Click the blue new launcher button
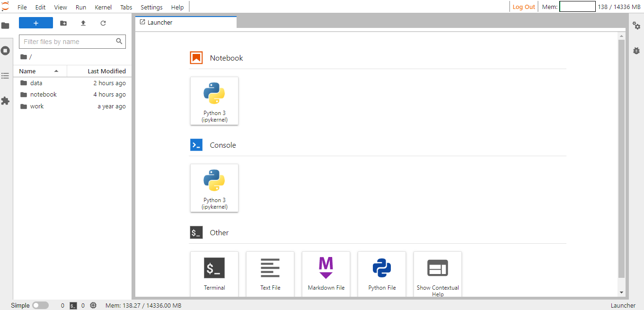Image resolution: width=644 pixels, height=310 pixels. [36, 22]
